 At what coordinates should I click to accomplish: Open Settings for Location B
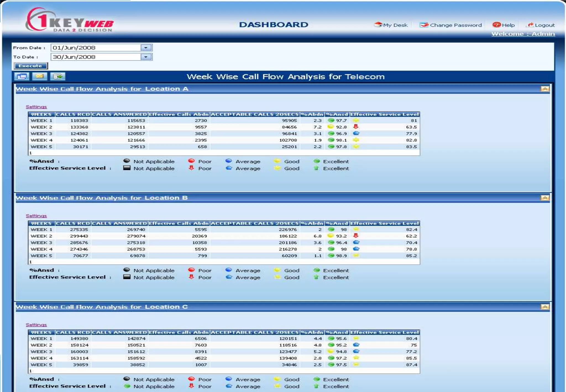point(36,216)
